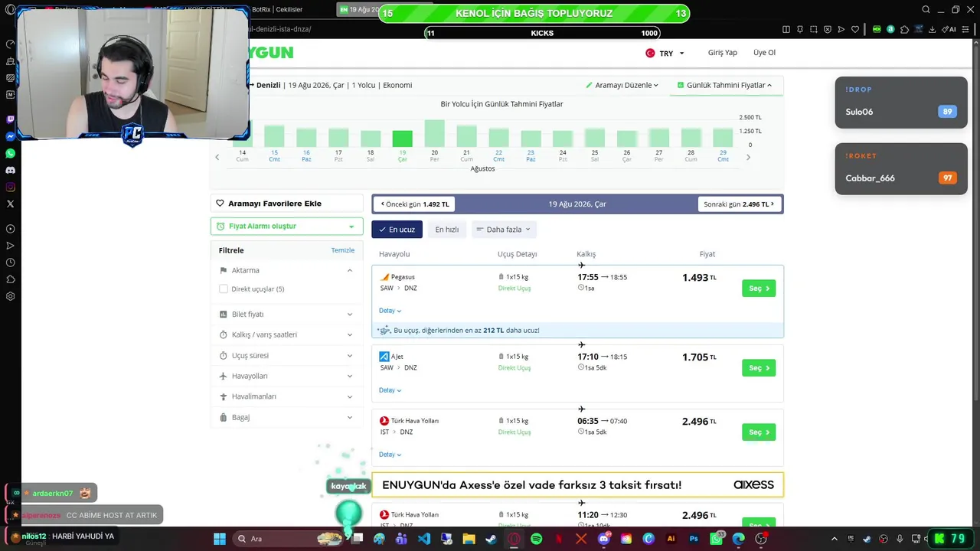Expand the Bilet fiyatı filter
This screenshot has height=551, width=980.
point(286,314)
